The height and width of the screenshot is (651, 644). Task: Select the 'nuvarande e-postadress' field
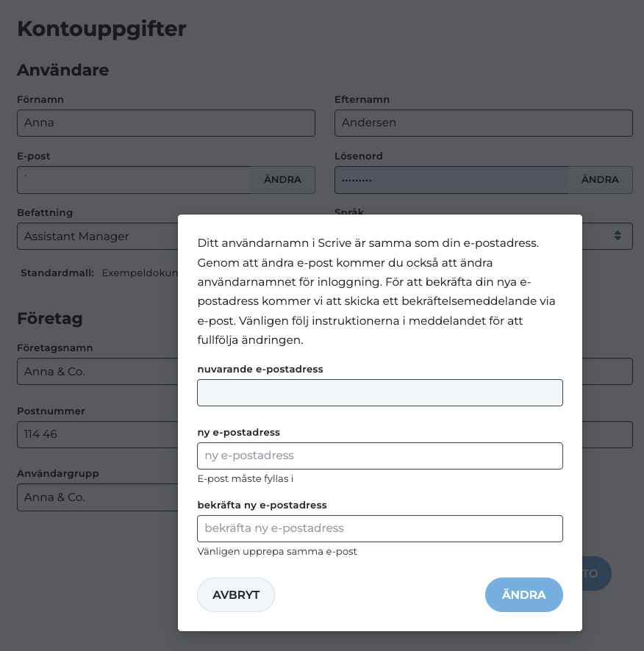coord(379,393)
